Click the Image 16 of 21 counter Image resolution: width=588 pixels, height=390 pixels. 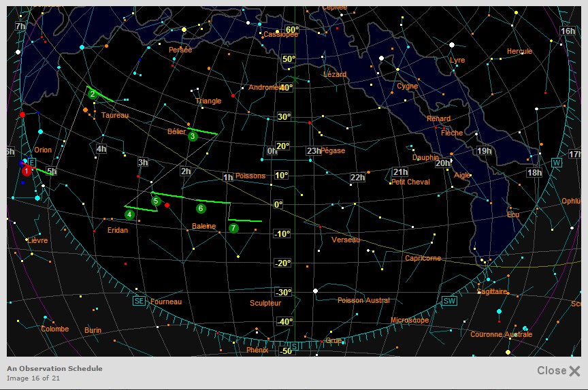tap(33, 378)
